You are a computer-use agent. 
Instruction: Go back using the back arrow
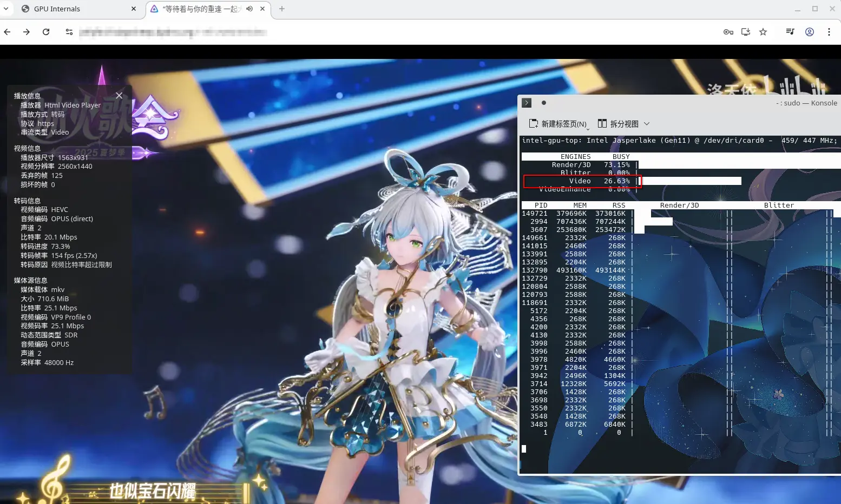7,32
